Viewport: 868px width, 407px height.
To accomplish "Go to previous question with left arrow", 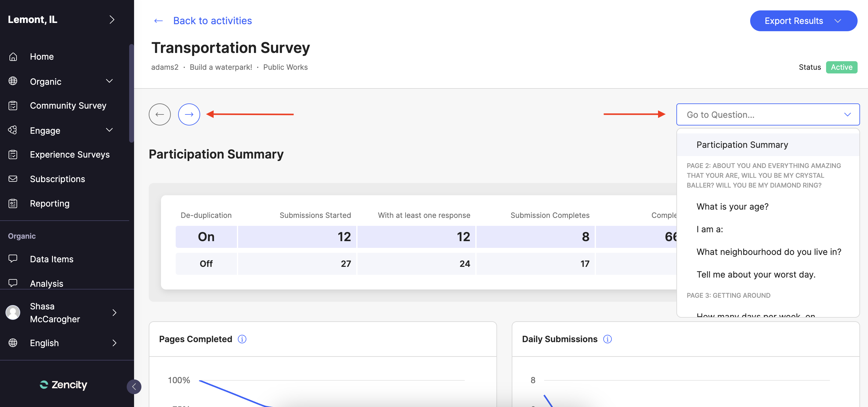I will coord(159,114).
